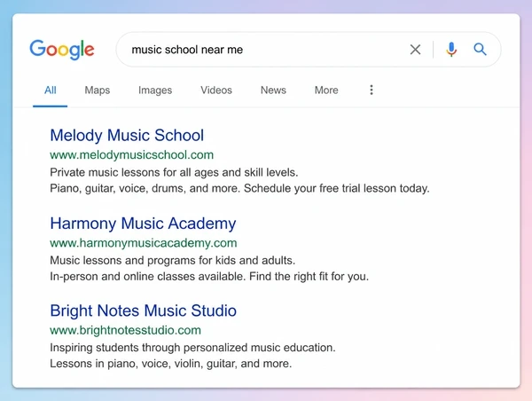
Task: Open the Melody Music School result
Action: (x=127, y=135)
